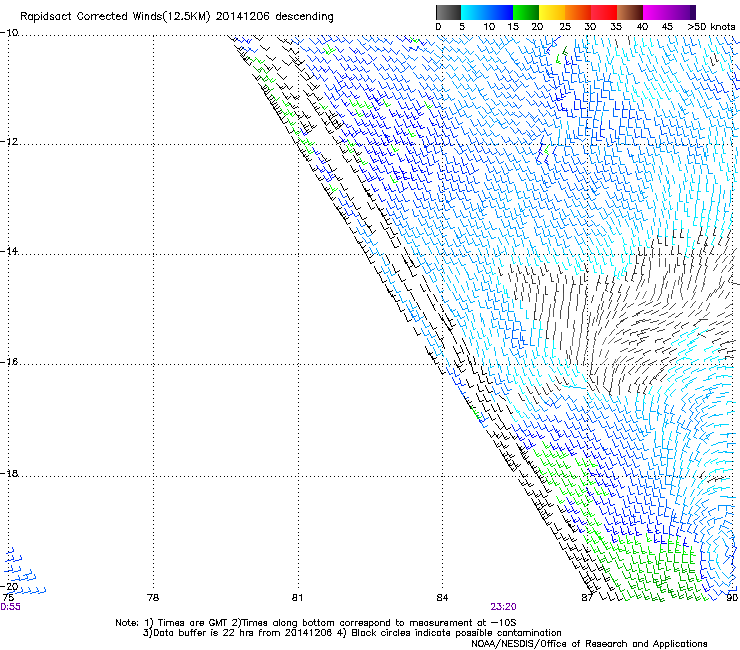Click the dark purple >50 knots segment
740x650 pixels.
tap(693, 12)
